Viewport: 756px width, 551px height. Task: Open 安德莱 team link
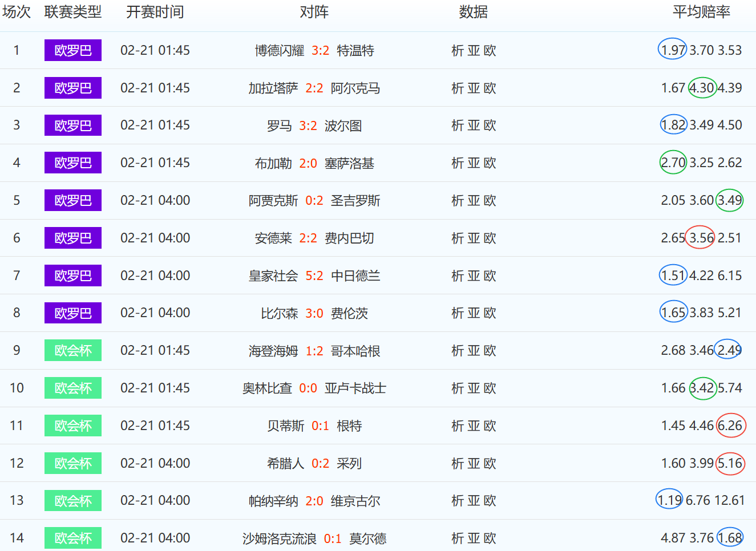click(x=273, y=238)
